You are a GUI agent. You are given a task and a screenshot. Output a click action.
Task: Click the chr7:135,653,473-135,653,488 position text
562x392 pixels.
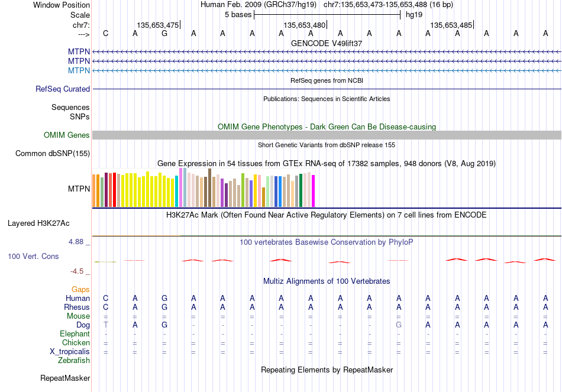[375, 5]
